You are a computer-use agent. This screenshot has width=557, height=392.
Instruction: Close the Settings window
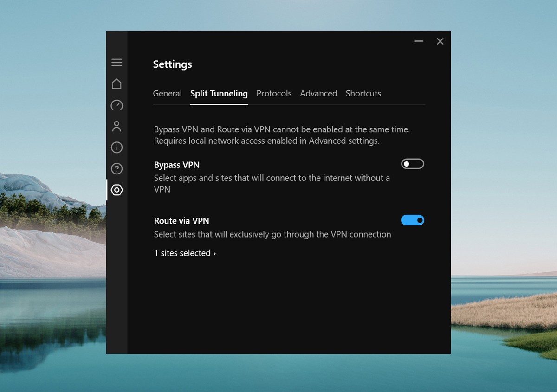(x=440, y=41)
